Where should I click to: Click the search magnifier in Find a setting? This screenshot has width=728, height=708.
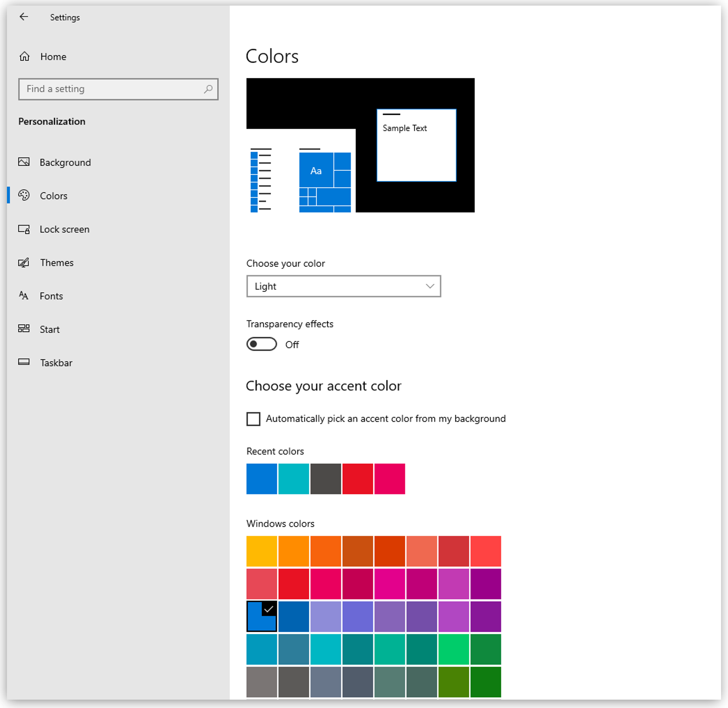coord(208,89)
